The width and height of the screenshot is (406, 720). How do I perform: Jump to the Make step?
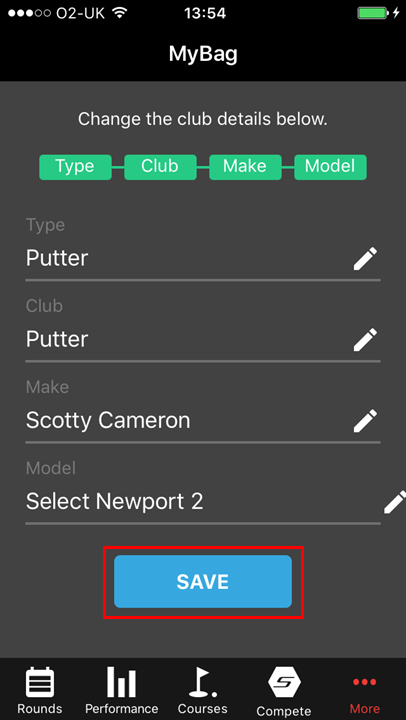(x=245, y=167)
